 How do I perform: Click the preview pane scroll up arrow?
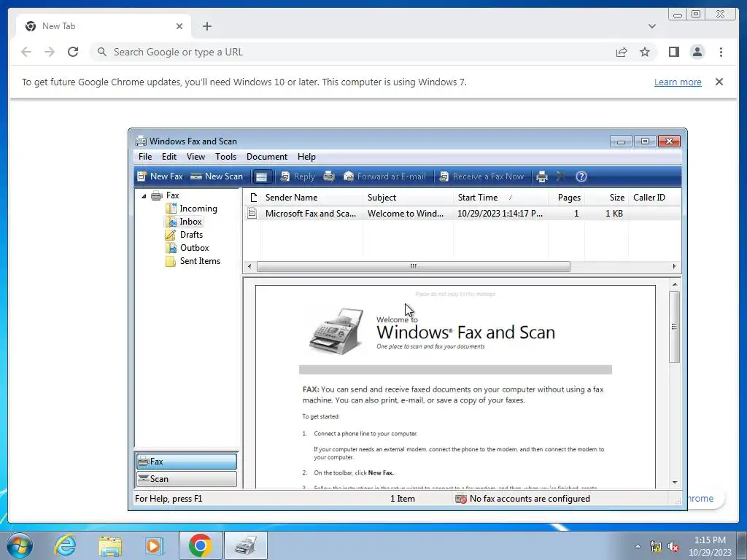click(x=675, y=284)
